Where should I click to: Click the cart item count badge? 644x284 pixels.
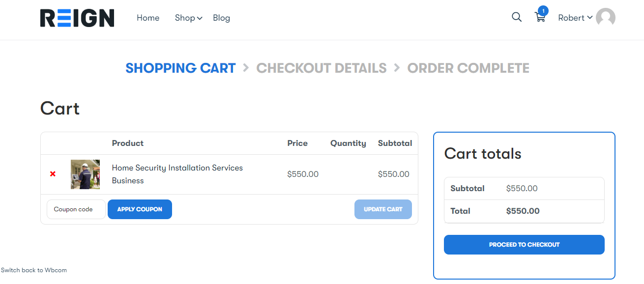[543, 10]
